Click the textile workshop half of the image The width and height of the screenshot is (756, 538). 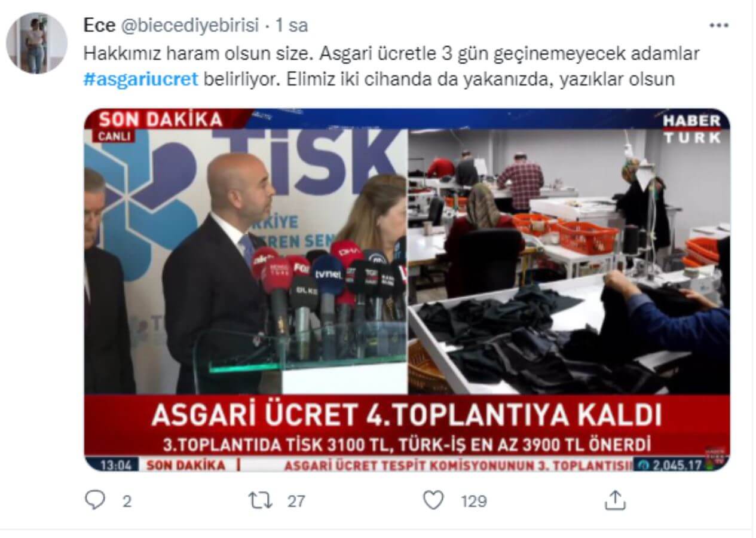[x=569, y=262]
